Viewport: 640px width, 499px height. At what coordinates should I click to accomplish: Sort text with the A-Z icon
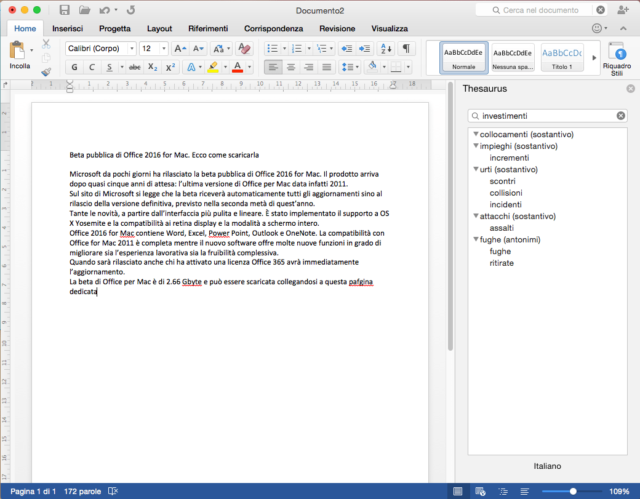(x=386, y=49)
